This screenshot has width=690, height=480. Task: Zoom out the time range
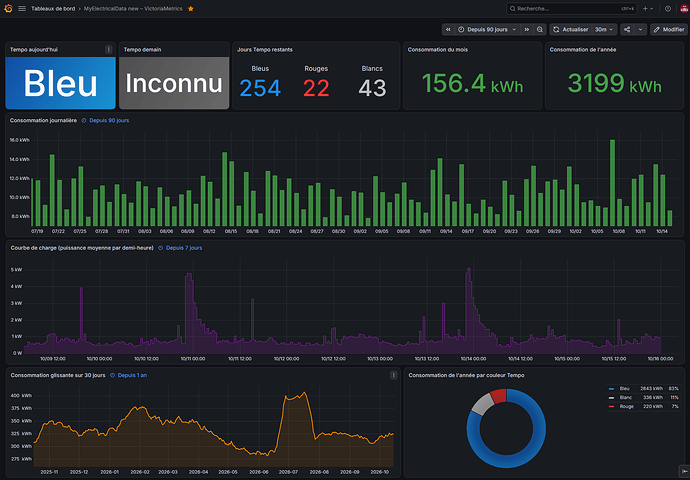click(540, 29)
